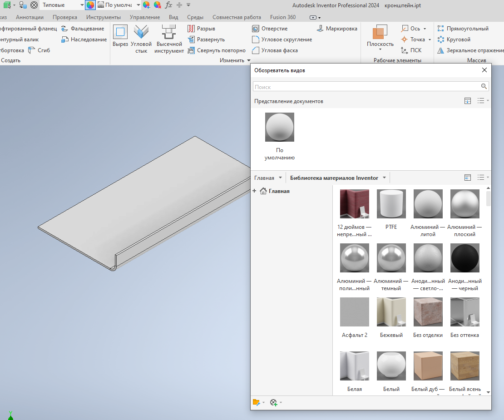Screen dimensions: 504x420
Task: Click the fx parameters icon
Action: click(168, 5)
